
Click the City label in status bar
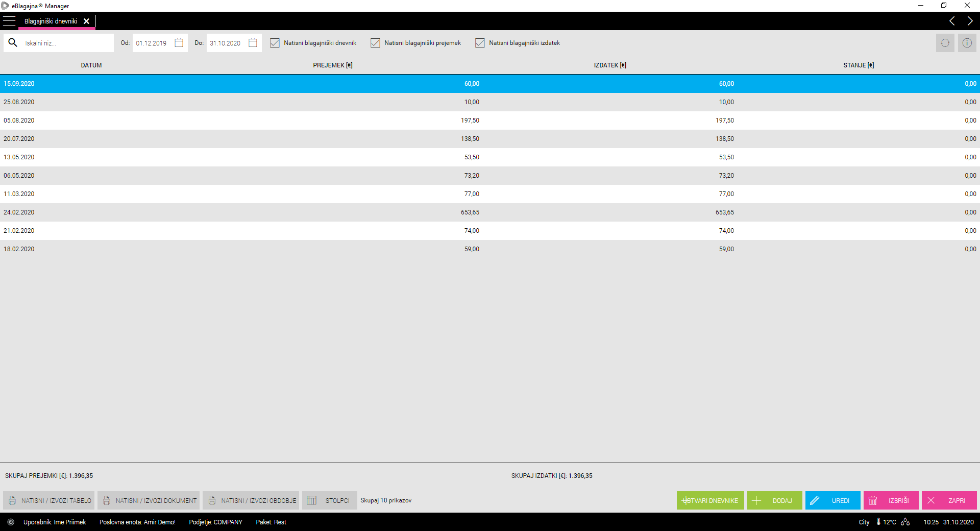(x=864, y=522)
